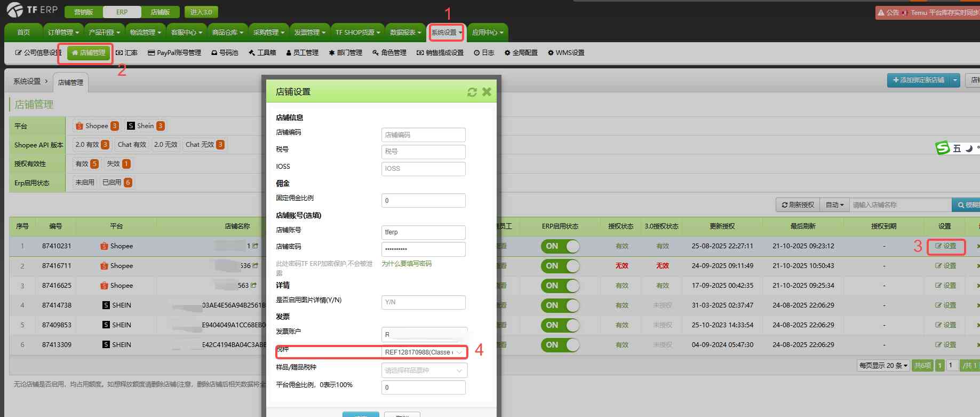980x417 pixels.
Task: Click 店铺管理 toolbar button
Action: tap(89, 53)
